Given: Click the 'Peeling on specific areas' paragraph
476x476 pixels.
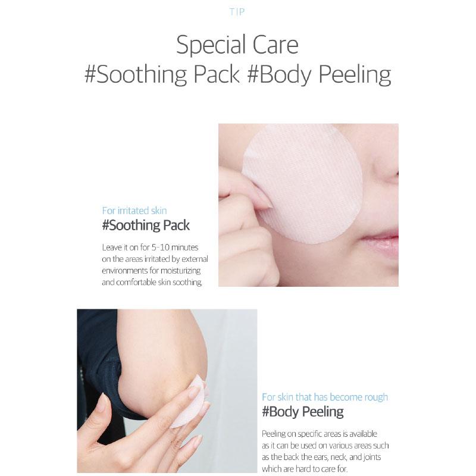Looking at the screenshot, I should [x=325, y=451].
